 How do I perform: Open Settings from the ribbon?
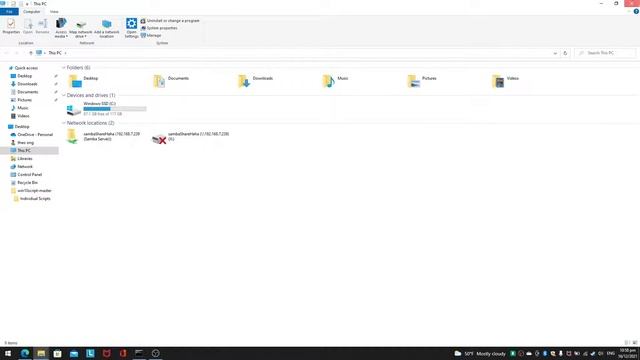131,28
